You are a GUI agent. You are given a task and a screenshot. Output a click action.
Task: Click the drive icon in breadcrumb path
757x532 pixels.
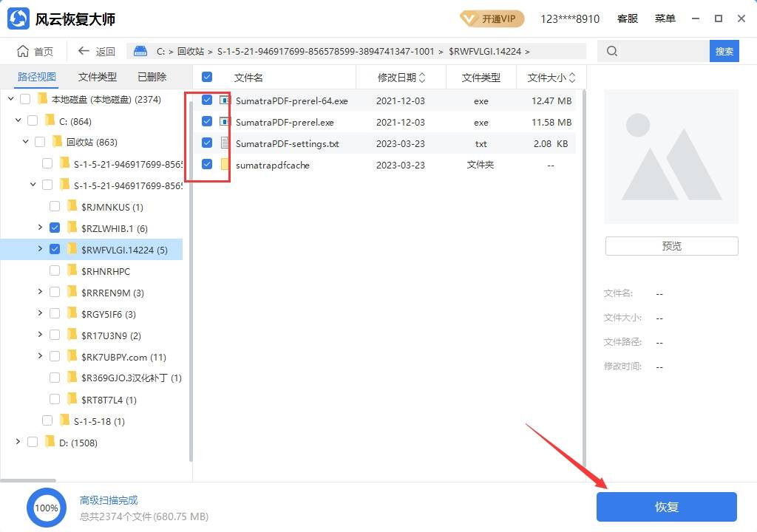coord(140,51)
